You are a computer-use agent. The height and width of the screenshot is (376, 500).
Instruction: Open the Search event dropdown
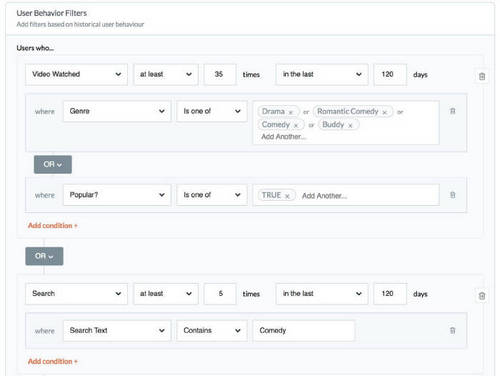point(76,294)
